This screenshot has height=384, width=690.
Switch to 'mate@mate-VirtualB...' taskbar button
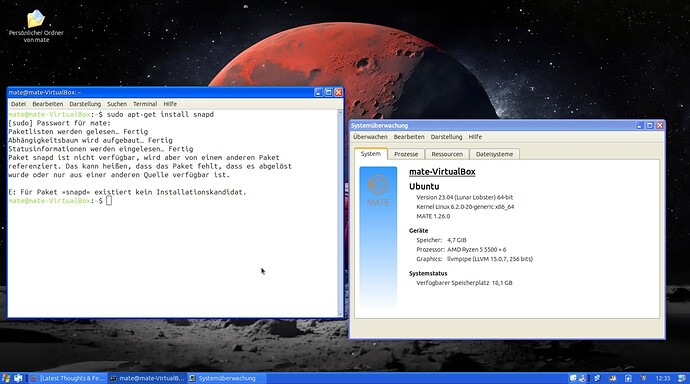point(147,378)
